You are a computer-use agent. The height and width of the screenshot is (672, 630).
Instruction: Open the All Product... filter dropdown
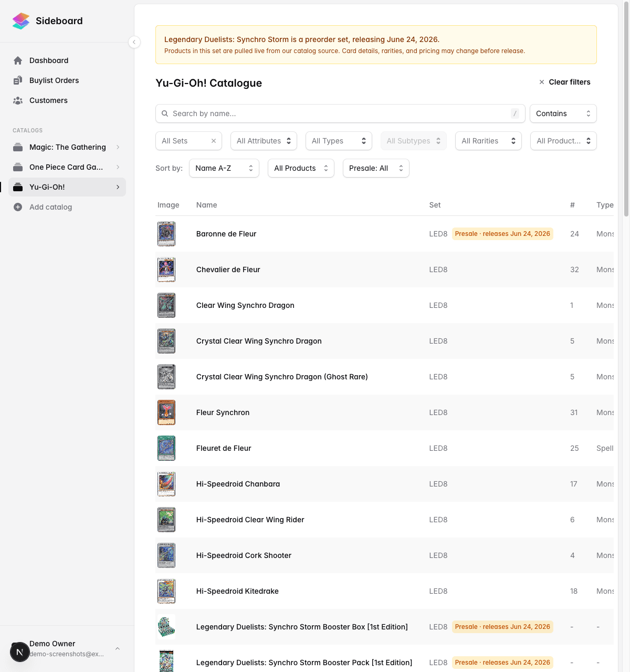click(x=563, y=141)
